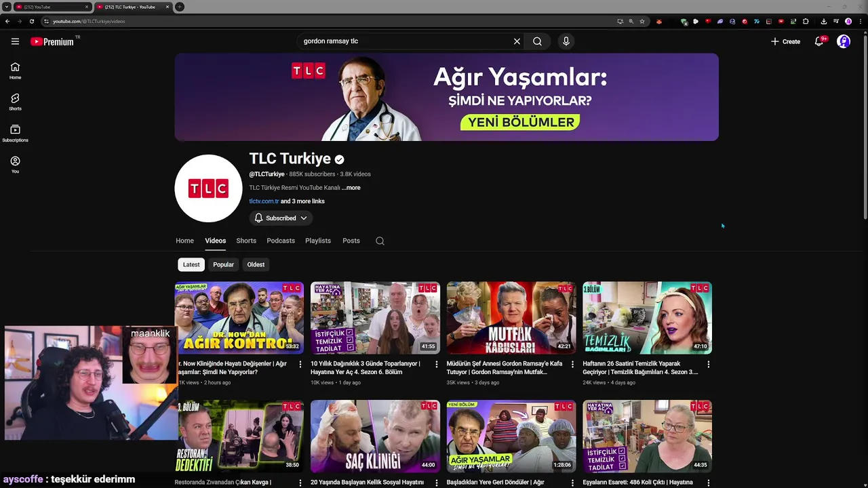Open options menu for 10 Yıllık Dağınıklık video
This screenshot has height=488, width=868.
click(x=436, y=365)
